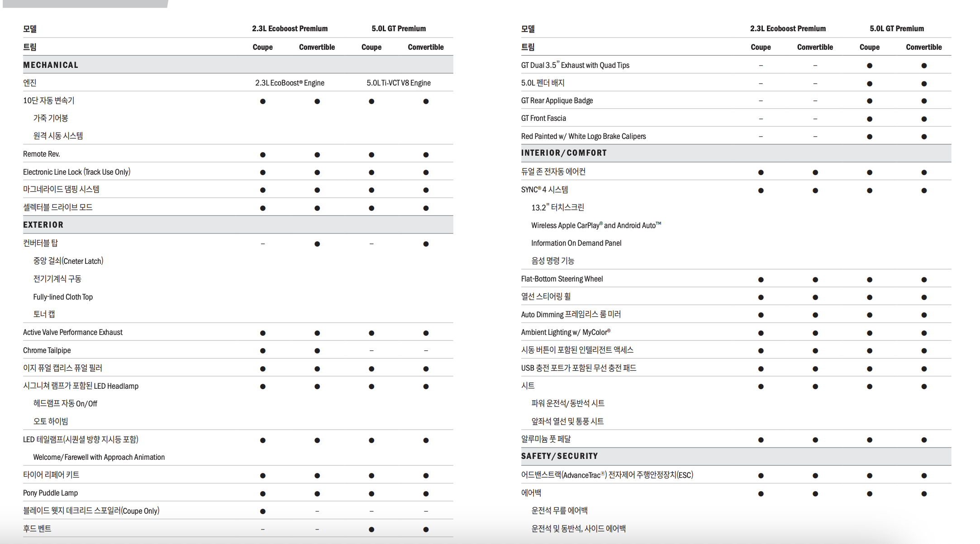Select the '엔진' row label
Viewport: 980px width, 544px height.
[x=30, y=82]
